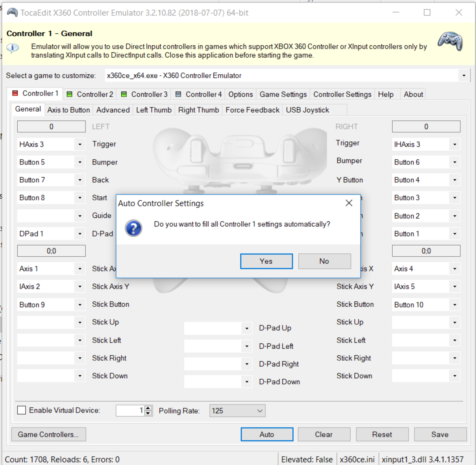This screenshot has height=465, width=476.
Task: Click the gray status square on Controller 4 tab
Action: pyautogui.click(x=178, y=94)
